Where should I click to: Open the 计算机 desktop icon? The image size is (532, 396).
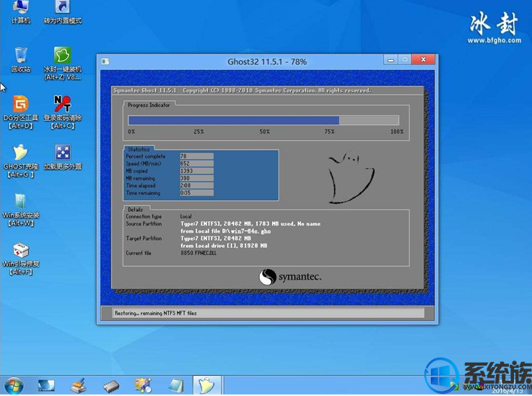(x=21, y=12)
